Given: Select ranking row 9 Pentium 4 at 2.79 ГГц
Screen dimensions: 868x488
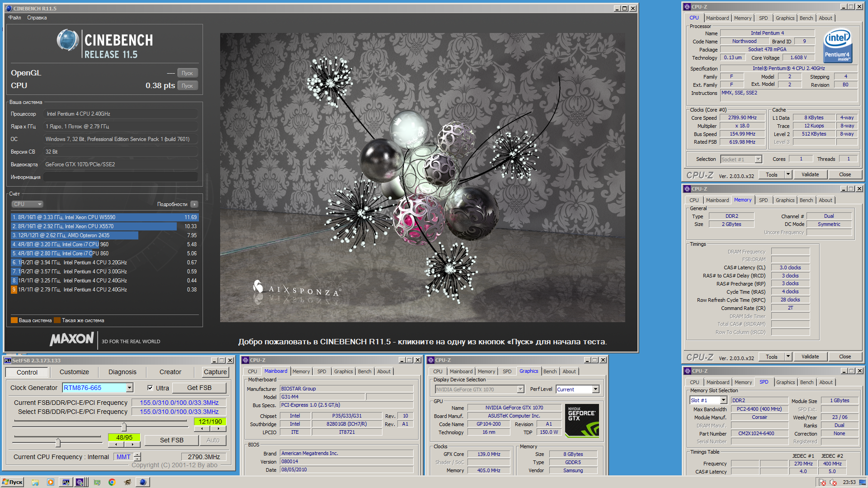Looking at the screenshot, I should (x=104, y=290).
